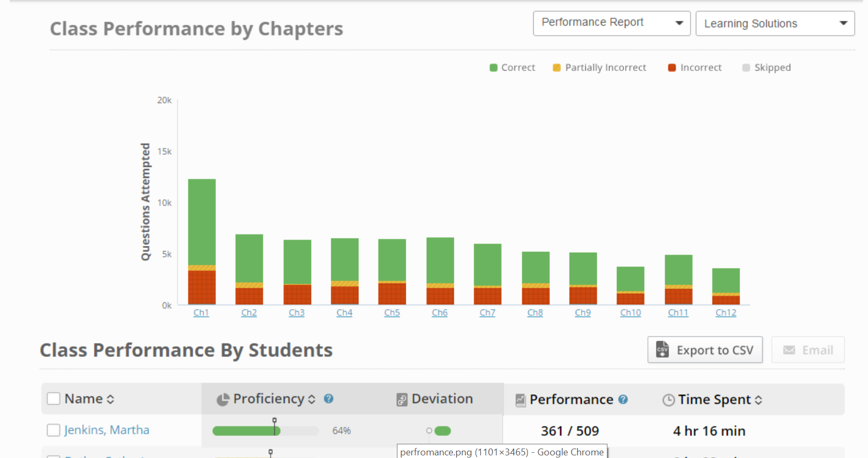The height and width of the screenshot is (458, 868).
Task: Check the box beside Jenkins, Martha
Action: pos(54,430)
